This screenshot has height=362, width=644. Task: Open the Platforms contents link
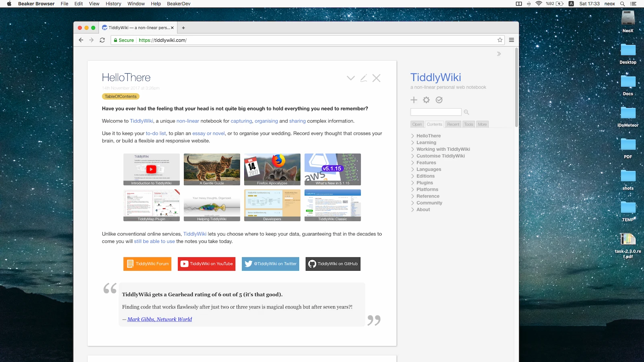[427, 189]
